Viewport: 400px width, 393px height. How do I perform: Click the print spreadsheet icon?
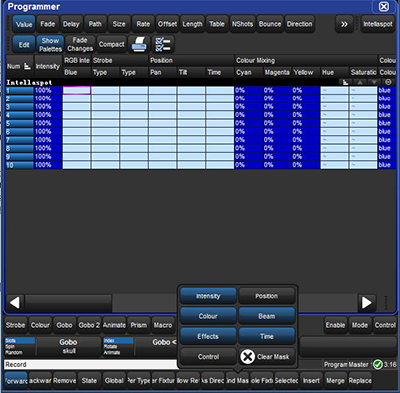coord(139,44)
